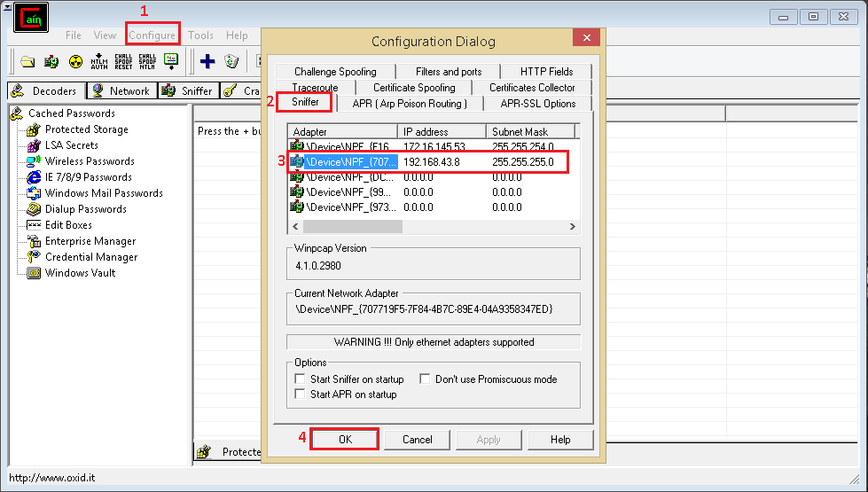Open the Traceroute tab
The width and height of the screenshot is (868, 492).
pos(315,88)
